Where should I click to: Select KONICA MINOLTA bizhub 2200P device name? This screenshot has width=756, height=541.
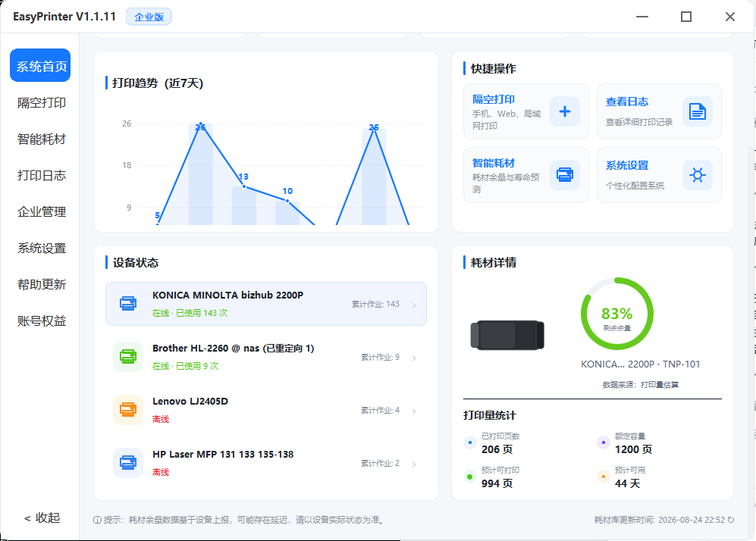tap(227, 295)
